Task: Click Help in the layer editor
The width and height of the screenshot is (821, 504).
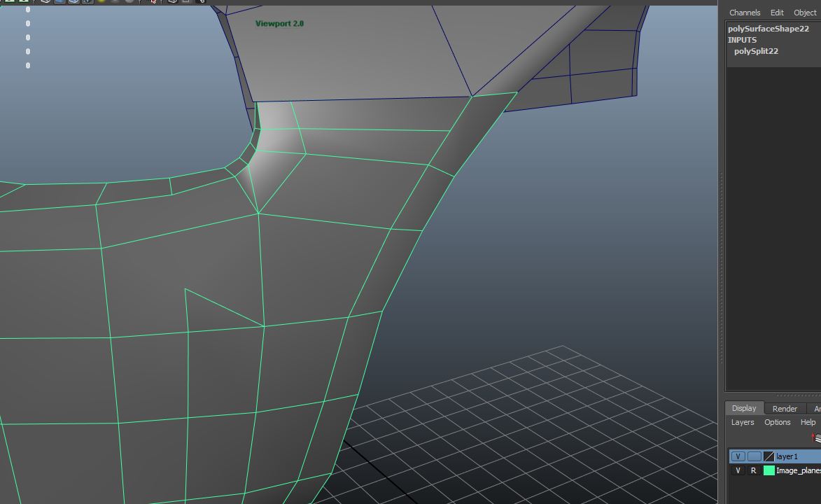Action: (x=808, y=422)
